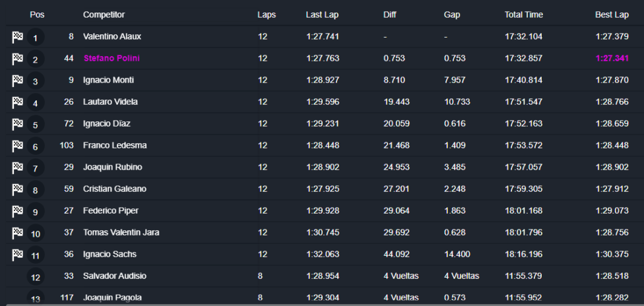644x306 pixels.
Task: Click the checkered flag next to Ignacio Sachs
Action: click(x=17, y=255)
